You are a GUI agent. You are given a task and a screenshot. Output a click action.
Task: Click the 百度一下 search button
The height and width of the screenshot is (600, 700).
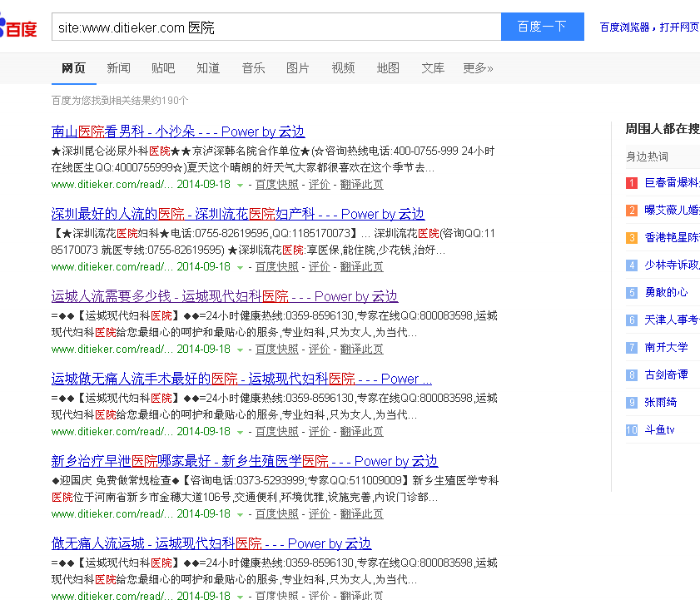click(x=542, y=27)
